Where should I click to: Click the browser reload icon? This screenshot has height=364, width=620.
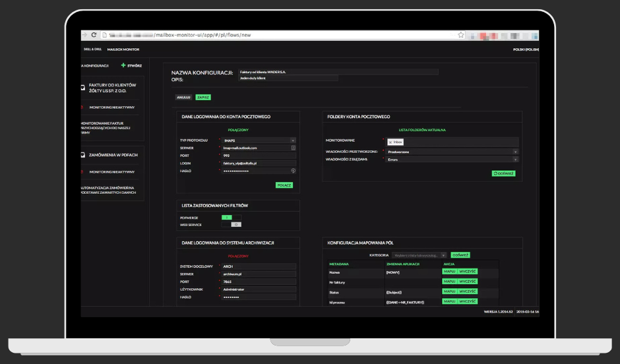94,35
